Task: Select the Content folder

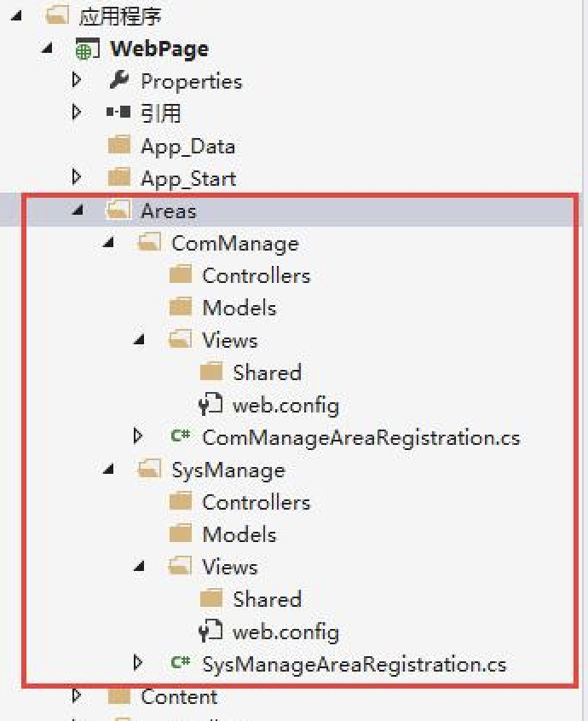Action: (179, 696)
